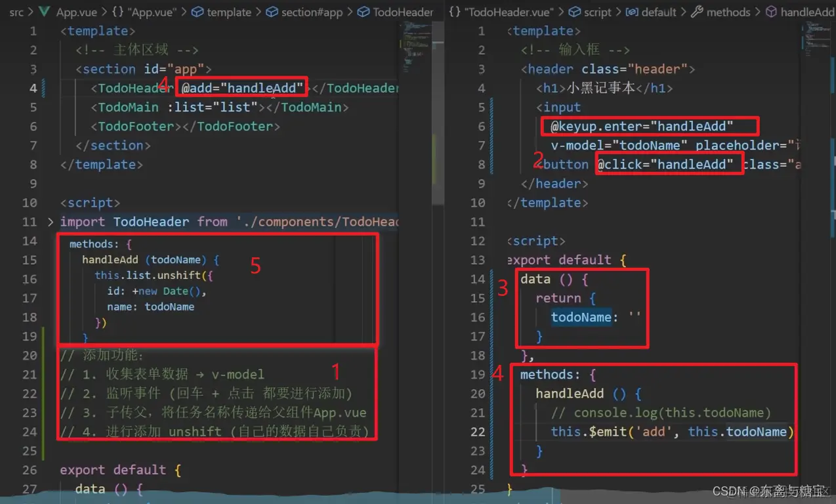Click 'export default {' on TodoHeader.vue line 13
The image size is (836, 504).
(x=567, y=260)
